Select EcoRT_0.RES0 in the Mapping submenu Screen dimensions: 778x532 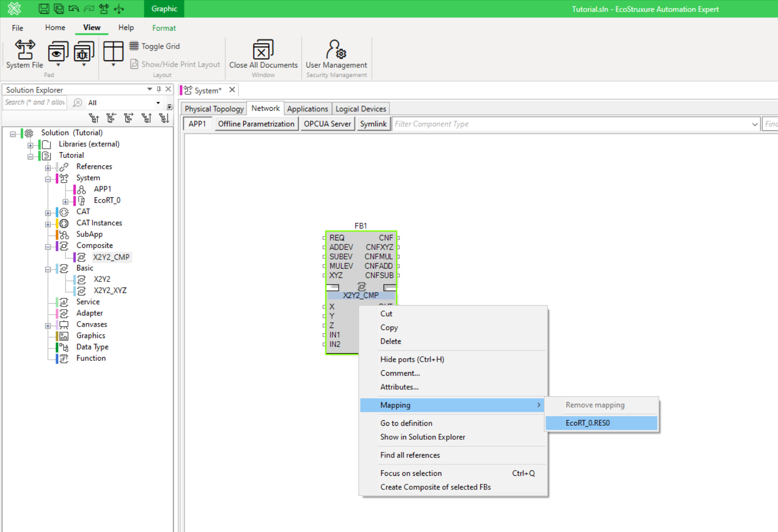coord(602,423)
